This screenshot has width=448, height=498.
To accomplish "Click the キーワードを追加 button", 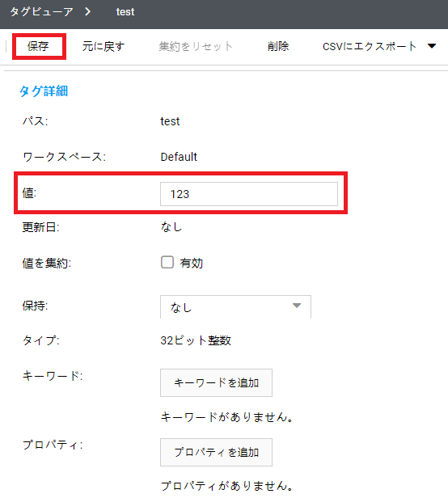I will [216, 382].
